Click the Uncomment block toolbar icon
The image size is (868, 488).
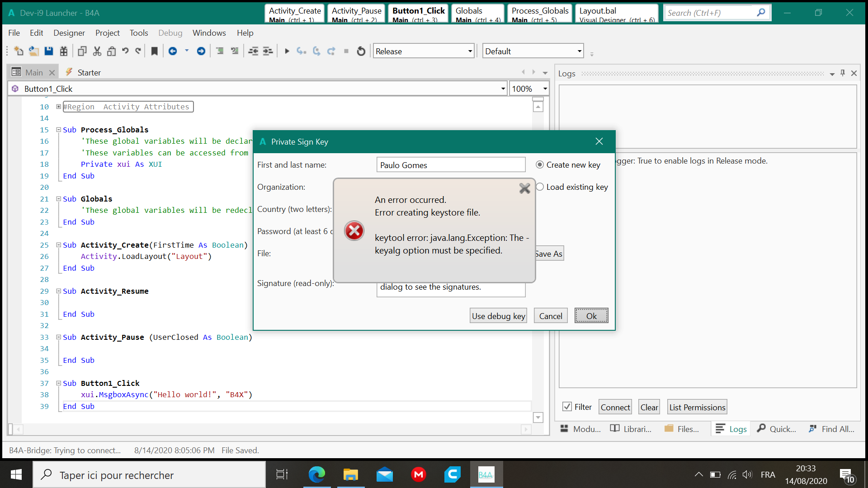pos(235,51)
